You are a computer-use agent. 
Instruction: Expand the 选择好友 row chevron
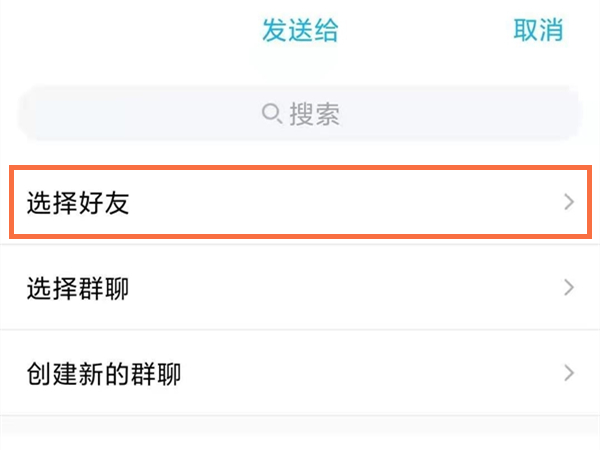(x=569, y=203)
